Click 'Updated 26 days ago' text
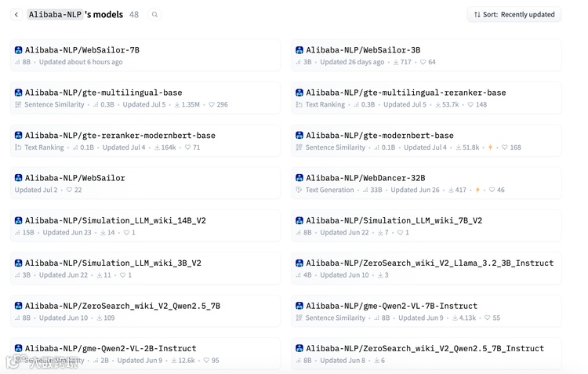Viewport: 588px width, 374px height. [352, 62]
